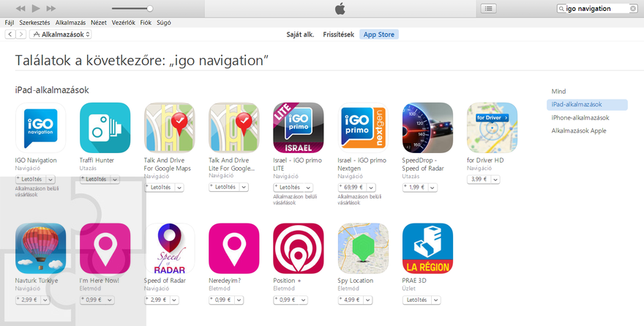Select the SpeedDrop speedometer app icon

[x=427, y=128]
